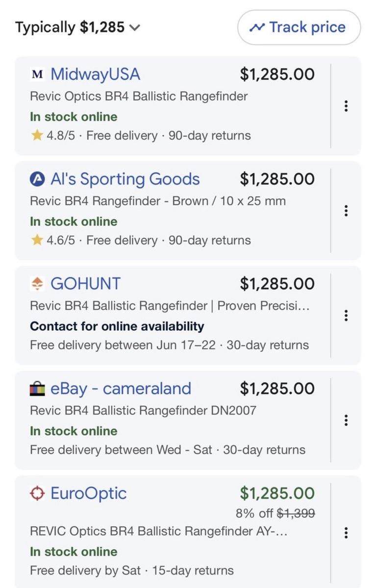Viewport: 376px width, 588px height.
Task: Open the GOHUNT listing's three-dot menu
Action: 346,316
